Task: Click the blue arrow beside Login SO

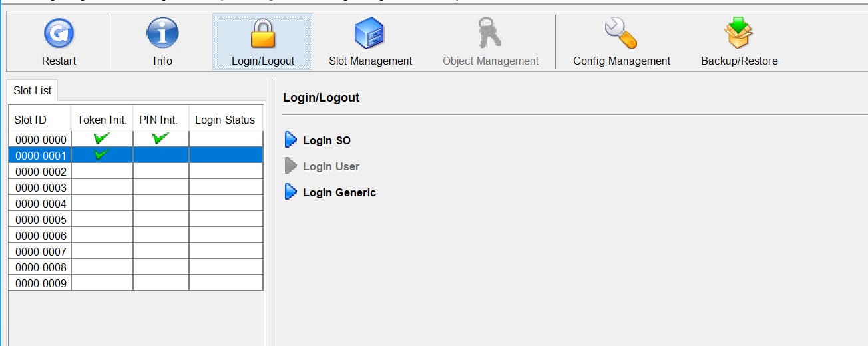Action: coord(290,140)
